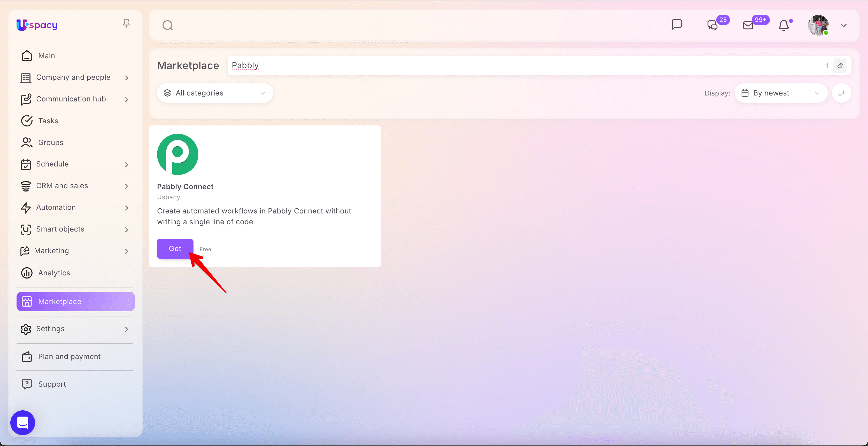Click the Pabbly Connect description text
Screen dimensions: 868x446
[x=254, y=216]
